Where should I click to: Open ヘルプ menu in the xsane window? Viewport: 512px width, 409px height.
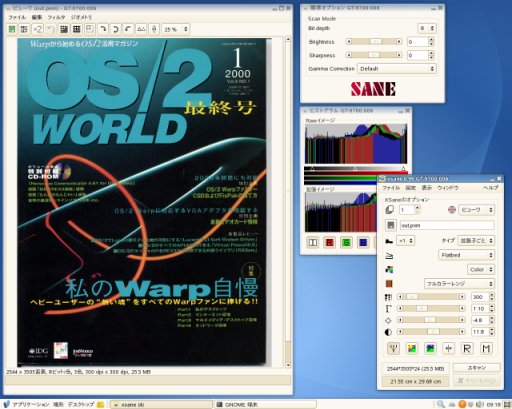click(x=491, y=188)
